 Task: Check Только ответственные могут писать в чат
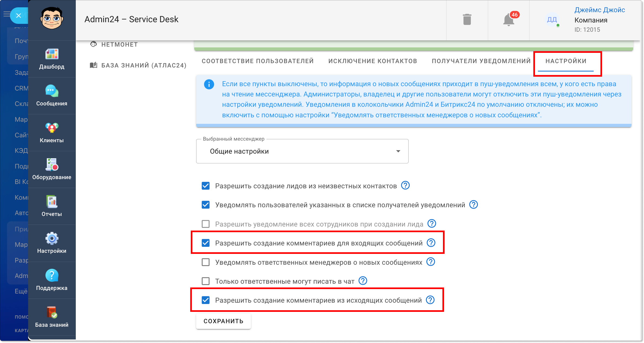pyautogui.click(x=206, y=281)
